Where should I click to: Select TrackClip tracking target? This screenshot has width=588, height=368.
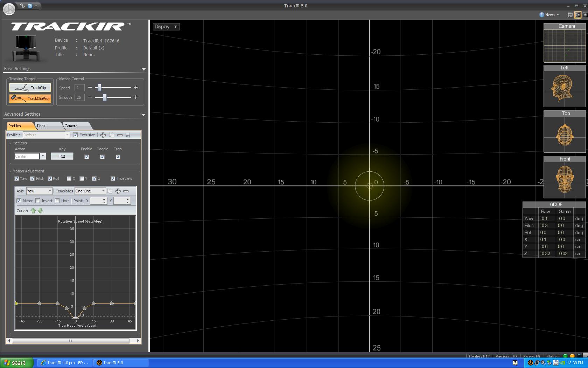pyautogui.click(x=30, y=88)
